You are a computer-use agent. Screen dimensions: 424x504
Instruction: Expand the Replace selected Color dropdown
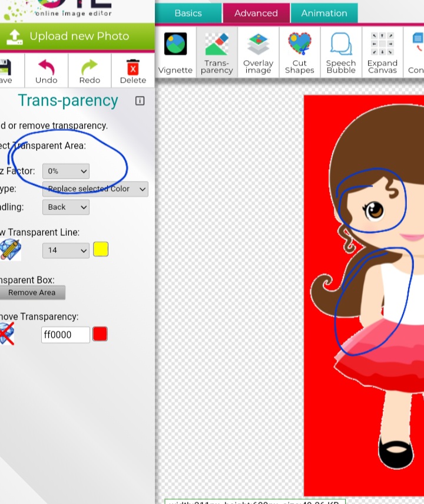click(x=95, y=189)
